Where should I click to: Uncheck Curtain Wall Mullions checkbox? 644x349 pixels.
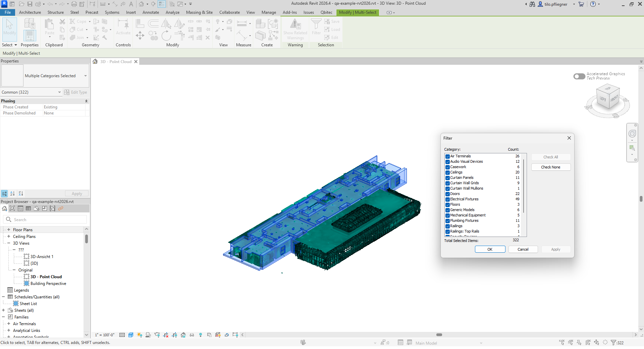(x=447, y=189)
